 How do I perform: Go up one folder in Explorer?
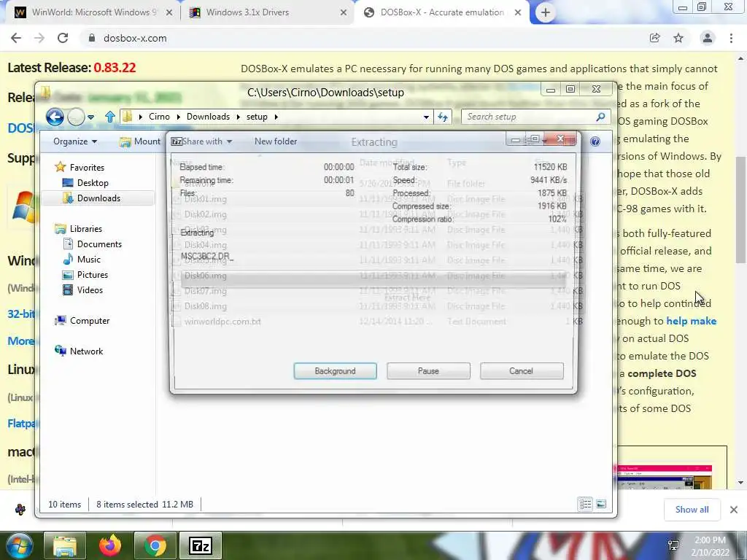pos(110,117)
